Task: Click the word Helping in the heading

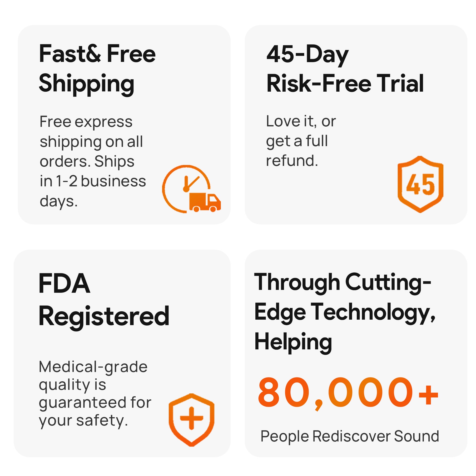Action: click(293, 342)
